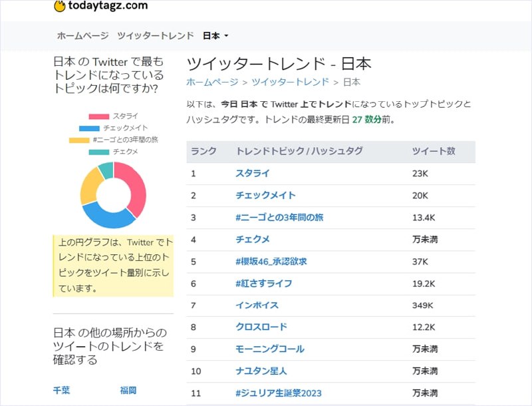Click the 12.2K tweet count cell
Screen dimensions: 532x406
tap(424, 327)
